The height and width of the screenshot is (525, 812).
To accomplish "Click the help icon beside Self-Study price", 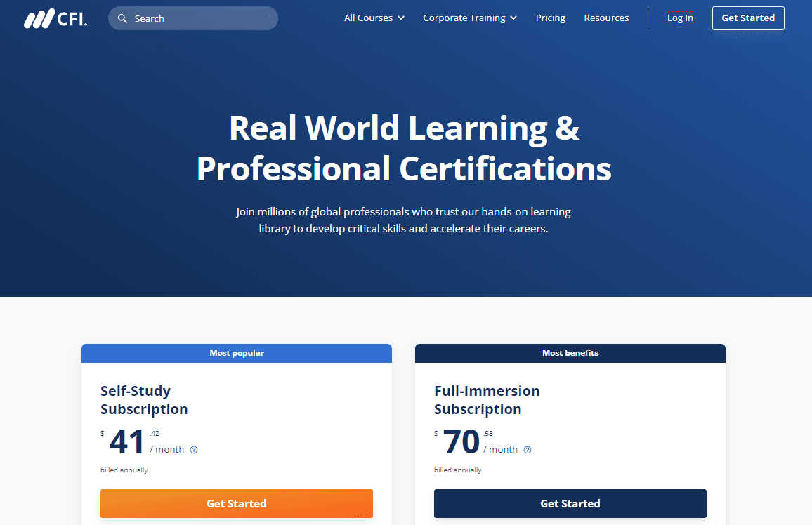I will click(x=194, y=450).
